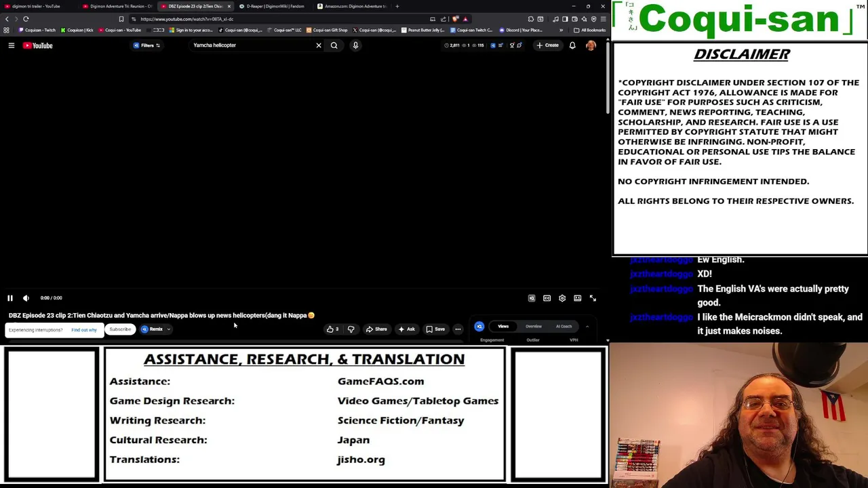Image resolution: width=868 pixels, height=488 pixels.
Task: Click the search magnifier button
Action: pos(334,45)
